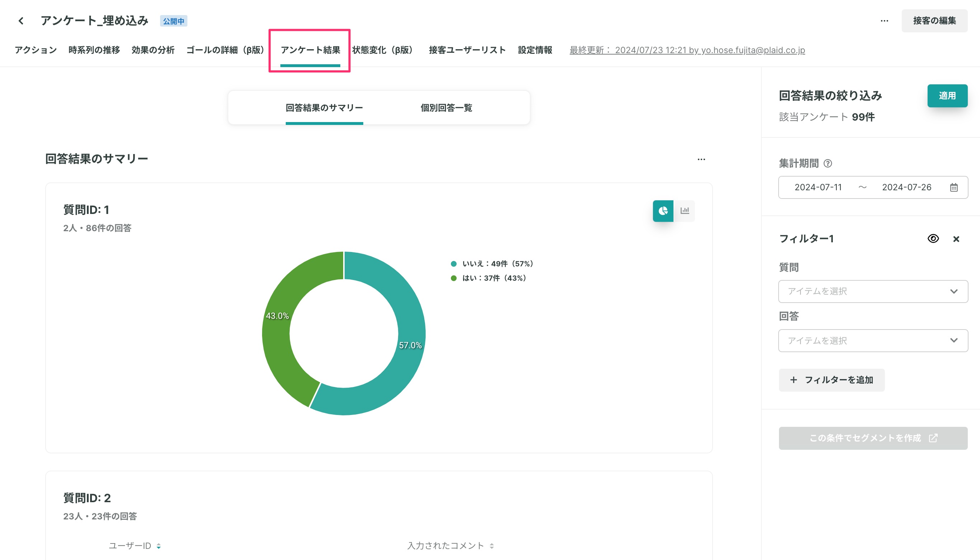Click the フィルターを追加 button
Screen dimensions: 980x560
click(x=831, y=380)
